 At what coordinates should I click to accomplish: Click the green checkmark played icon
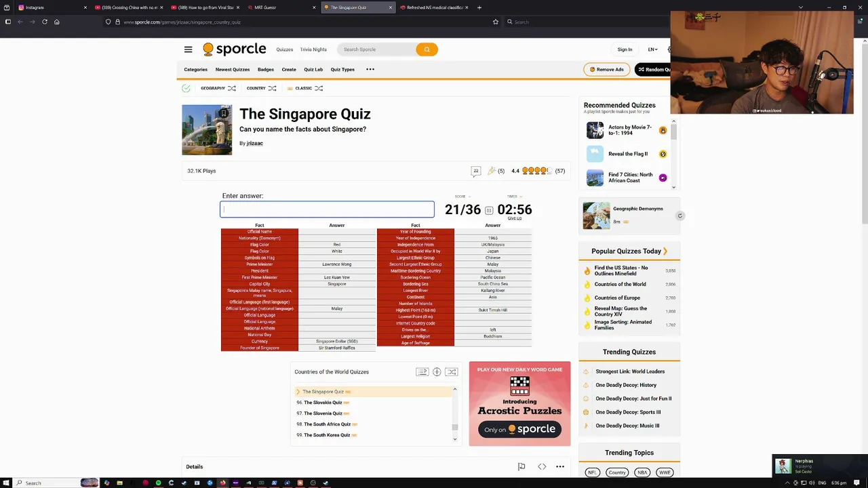tap(186, 88)
